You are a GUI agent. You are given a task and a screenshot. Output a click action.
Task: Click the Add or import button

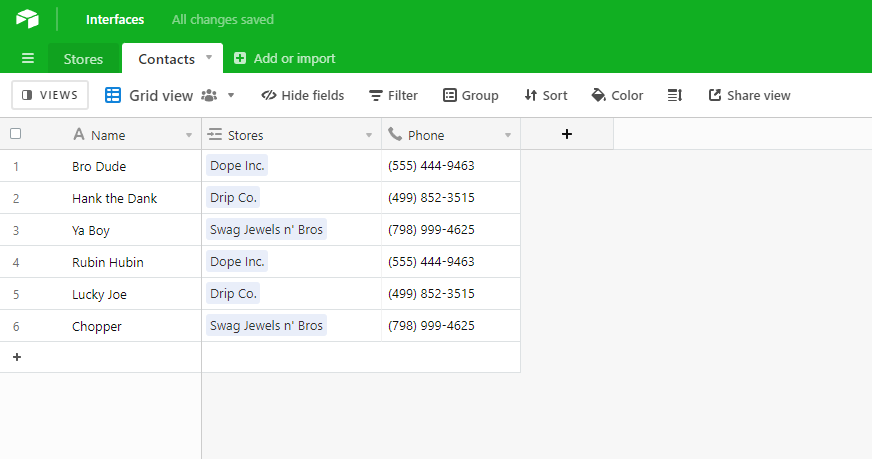tap(285, 58)
